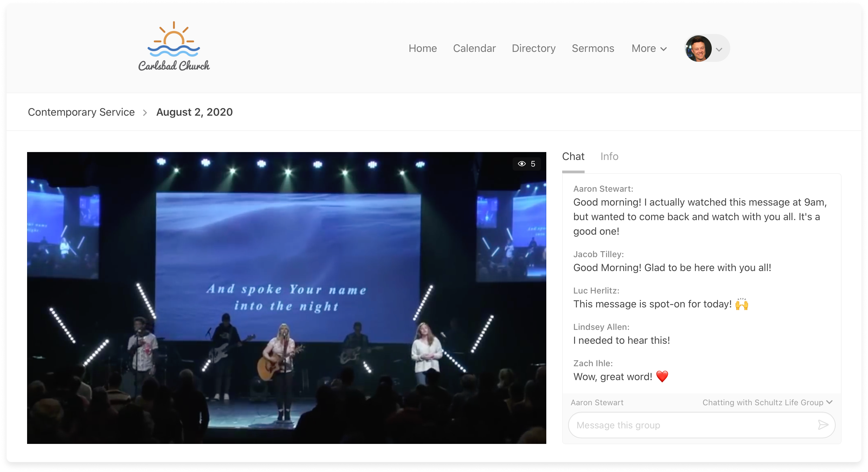Open the Chatting with Schultz Life Group selector
This screenshot has width=868, height=472.
(x=767, y=403)
